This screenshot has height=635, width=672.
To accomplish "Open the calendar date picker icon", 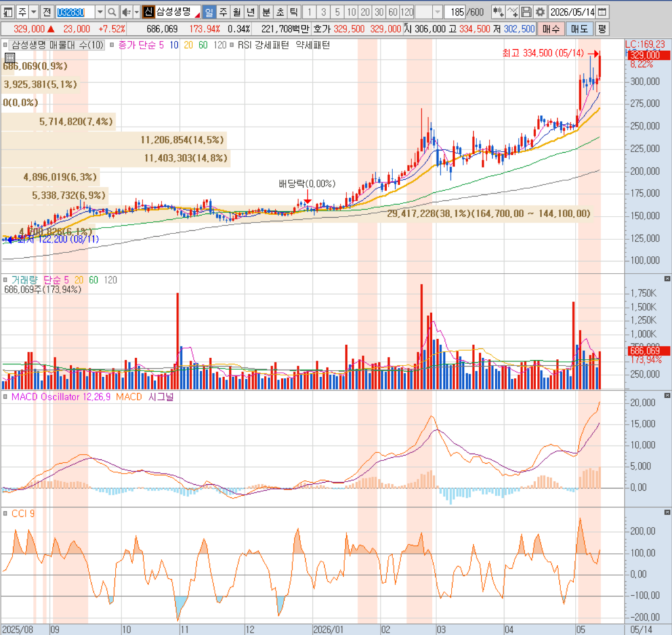I will pyautogui.click(x=602, y=12).
